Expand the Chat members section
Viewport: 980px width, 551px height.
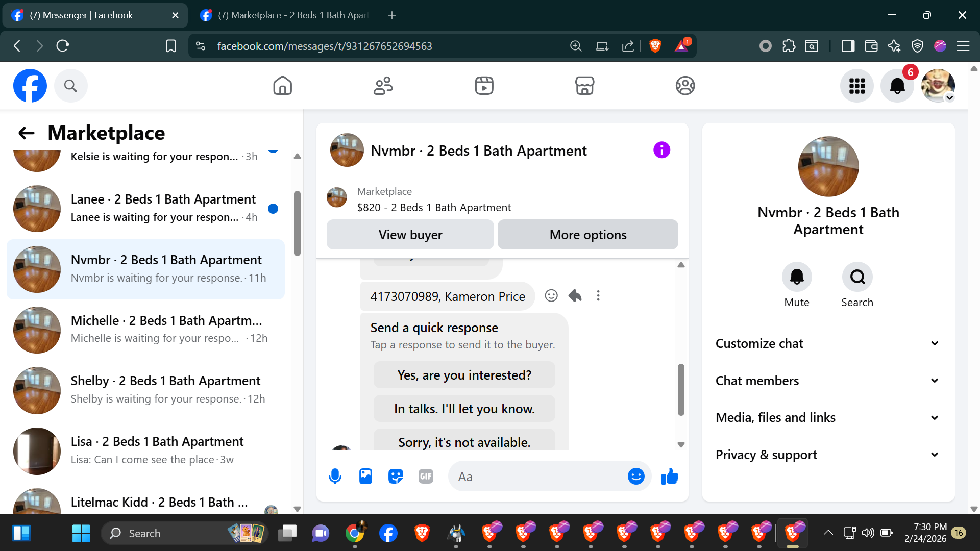point(828,381)
